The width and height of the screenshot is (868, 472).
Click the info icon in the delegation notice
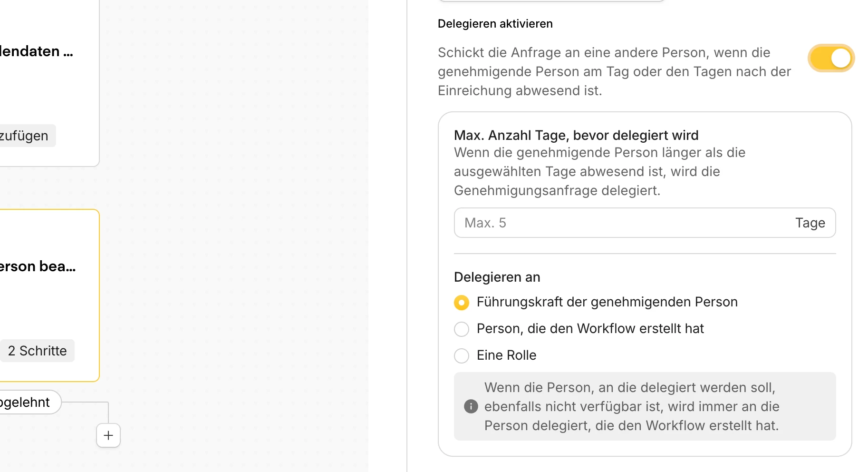[471, 406]
